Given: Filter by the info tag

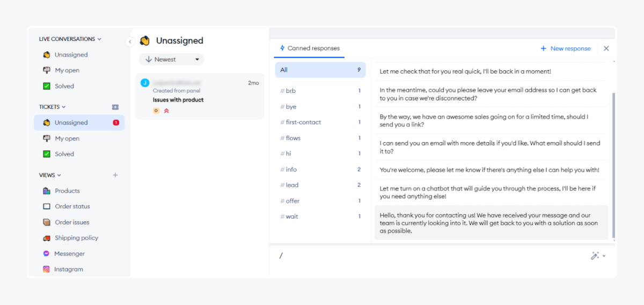Looking at the screenshot, I should [320, 170].
